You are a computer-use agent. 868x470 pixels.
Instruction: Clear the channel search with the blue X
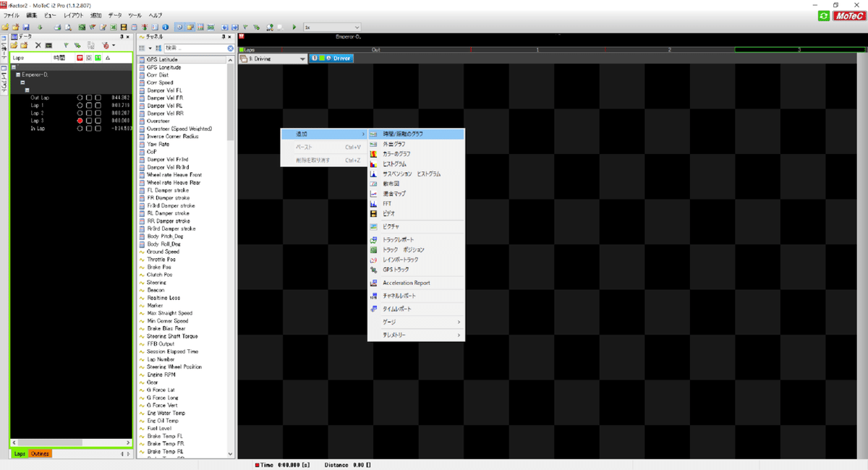point(230,48)
